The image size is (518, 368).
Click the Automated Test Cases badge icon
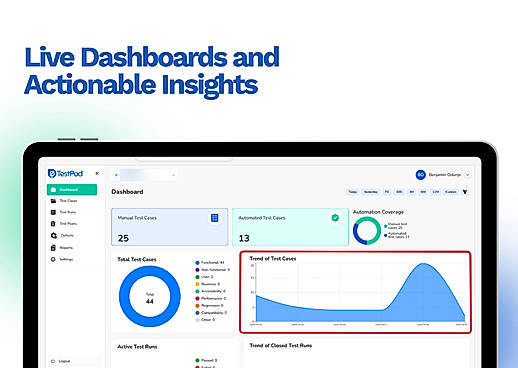335,218
